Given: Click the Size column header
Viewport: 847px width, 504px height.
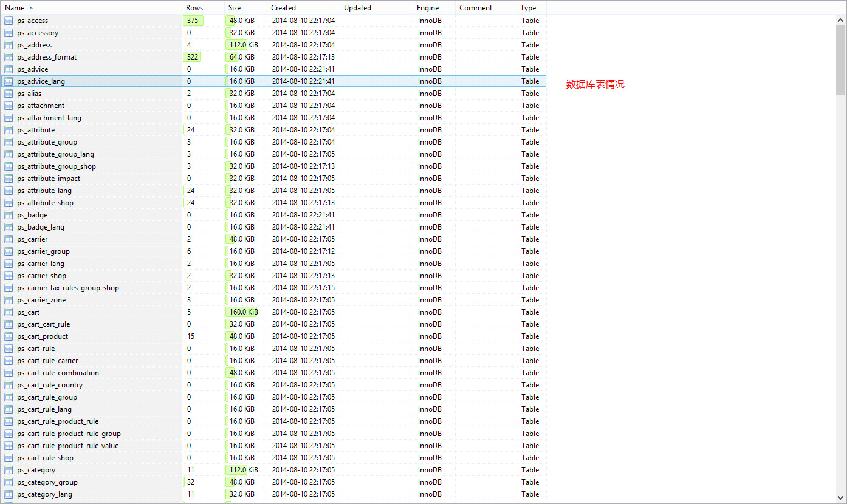Looking at the screenshot, I should [x=235, y=8].
